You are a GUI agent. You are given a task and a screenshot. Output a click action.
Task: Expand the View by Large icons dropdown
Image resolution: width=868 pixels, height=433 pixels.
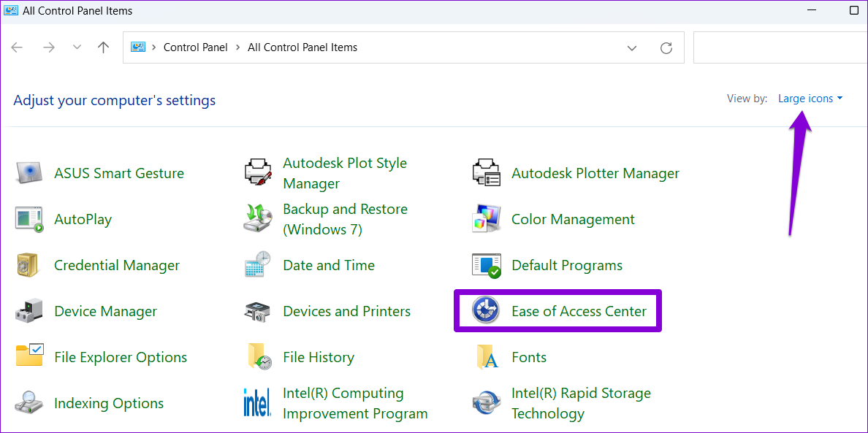pyautogui.click(x=810, y=99)
